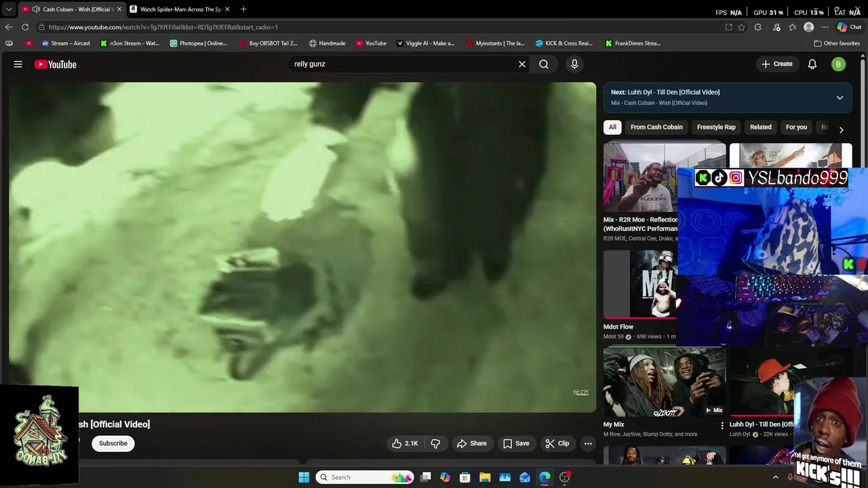Click the YouTube search input field

(403, 64)
